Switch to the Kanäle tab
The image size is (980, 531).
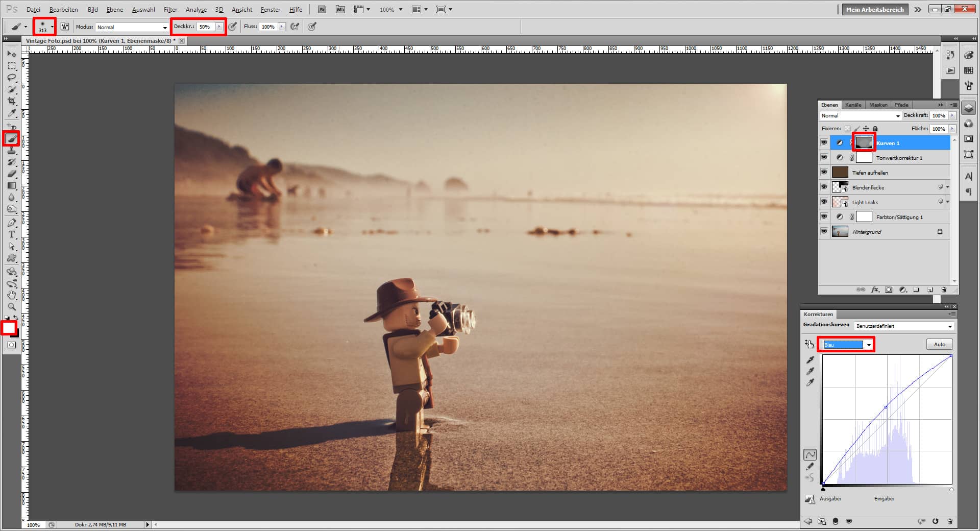853,105
